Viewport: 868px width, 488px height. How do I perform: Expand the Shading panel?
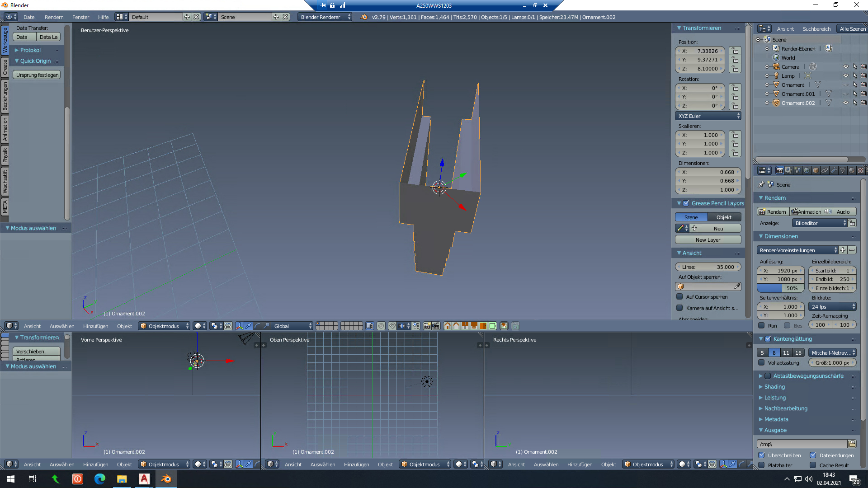point(774,387)
